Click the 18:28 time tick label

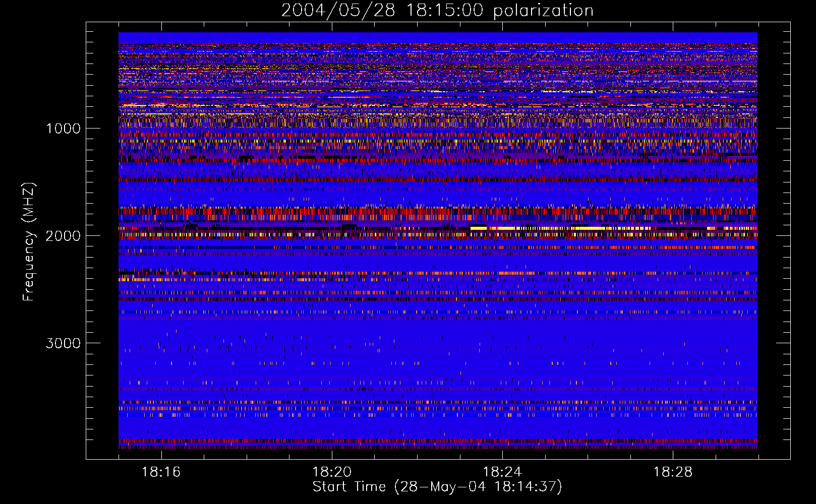(x=673, y=472)
